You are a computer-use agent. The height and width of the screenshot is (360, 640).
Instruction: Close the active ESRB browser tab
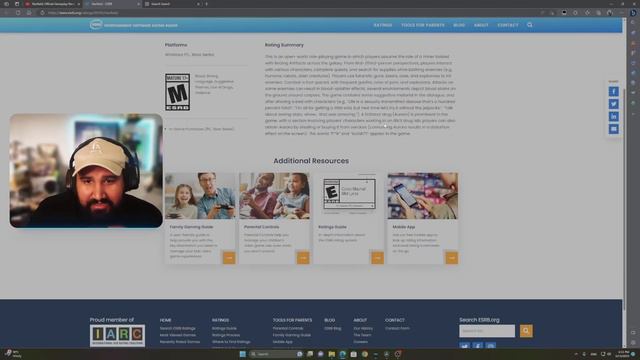point(138,4)
